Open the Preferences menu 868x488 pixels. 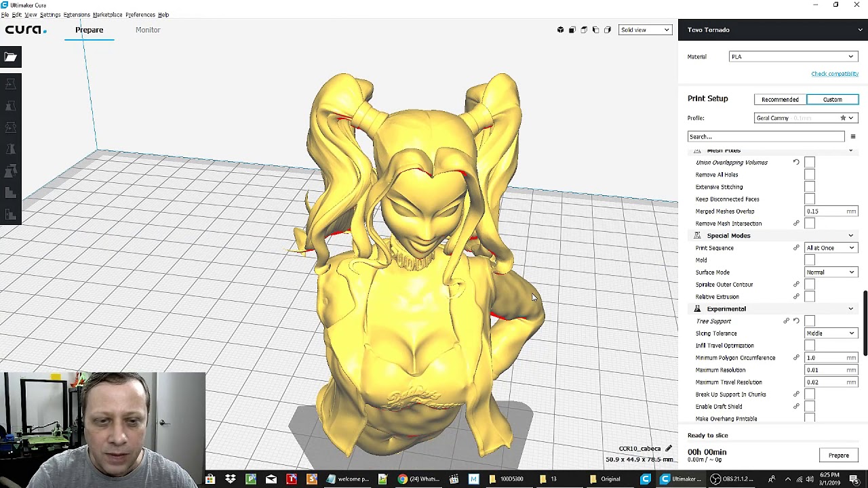(140, 15)
